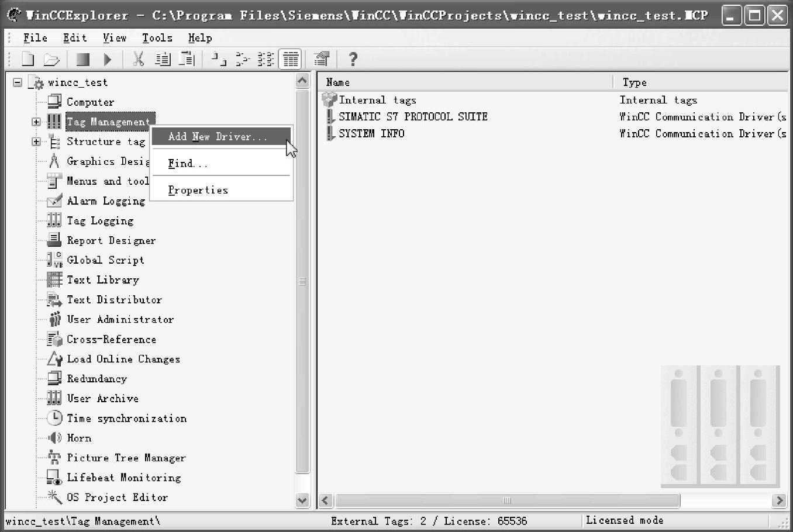Screen dimensions: 793x532
Task: Sort the list by the Name column header
Action: click(466, 82)
